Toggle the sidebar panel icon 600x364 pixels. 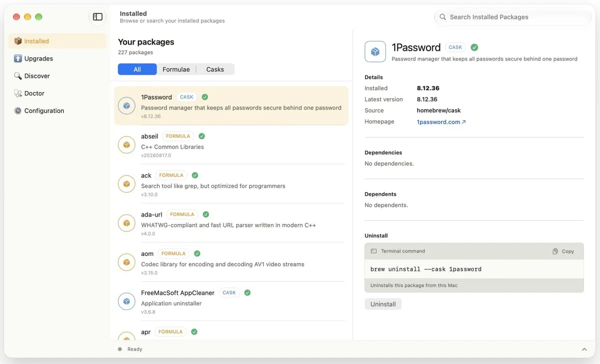coord(97,17)
